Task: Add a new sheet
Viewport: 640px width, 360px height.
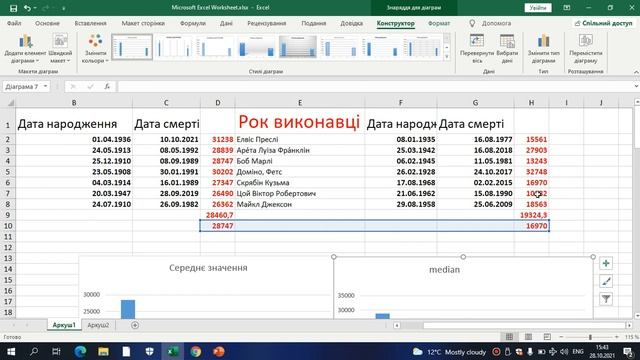Action: pos(135,325)
